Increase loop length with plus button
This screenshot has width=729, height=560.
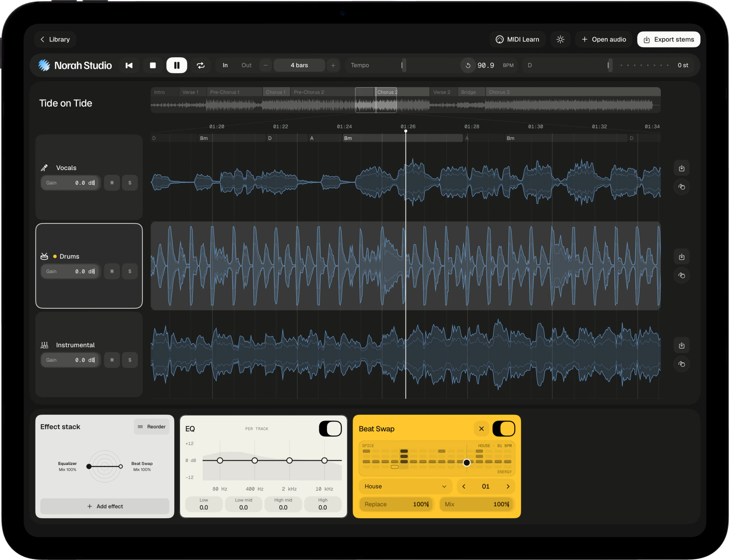tap(333, 65)
